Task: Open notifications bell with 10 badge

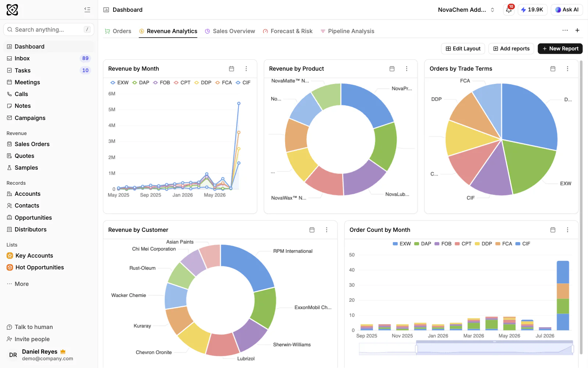Action: [509, 10]
